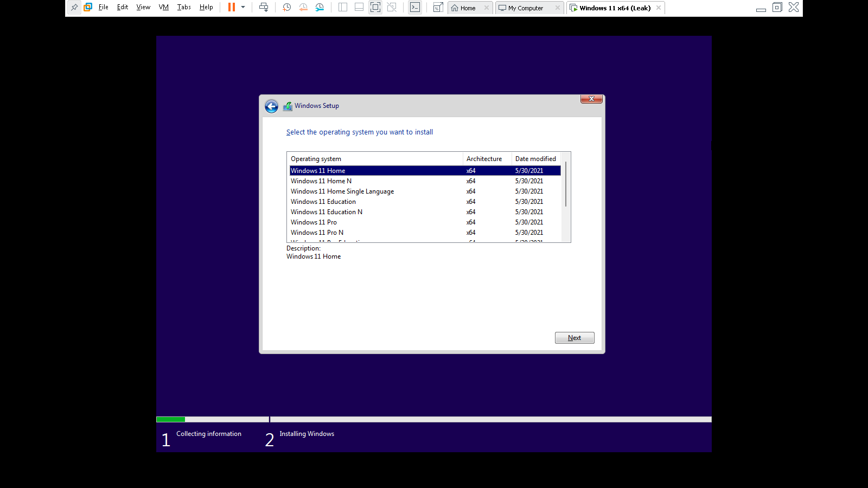Revert VM to the previous snapshot

[303, 8]
